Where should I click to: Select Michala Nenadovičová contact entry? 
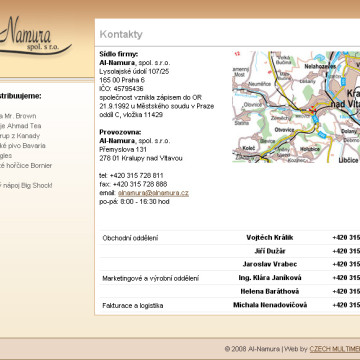[270, 305]
